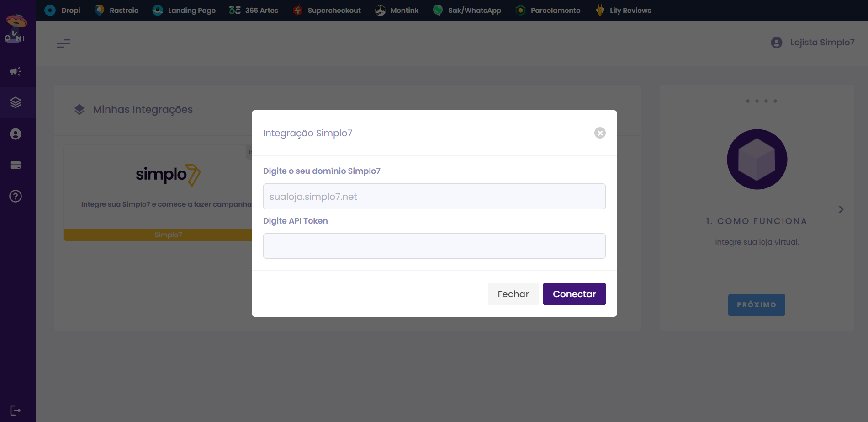Click the Montink mountain icon

tap(380, 10)
